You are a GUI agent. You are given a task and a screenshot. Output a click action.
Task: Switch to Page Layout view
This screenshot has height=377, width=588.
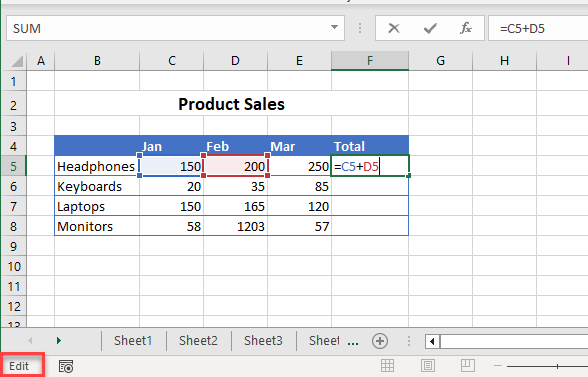428,366
